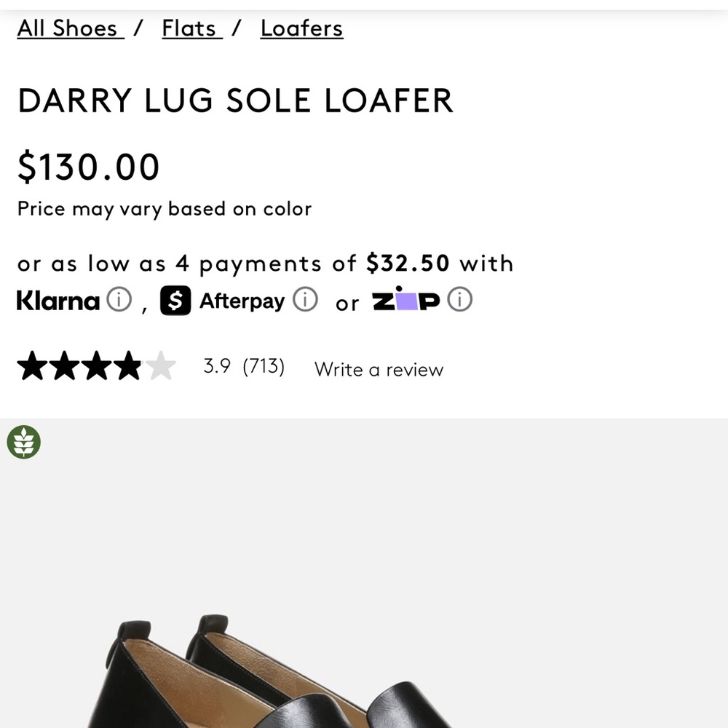Select the green sustainability leaf badge
The image size is (728, 728).
23,441
